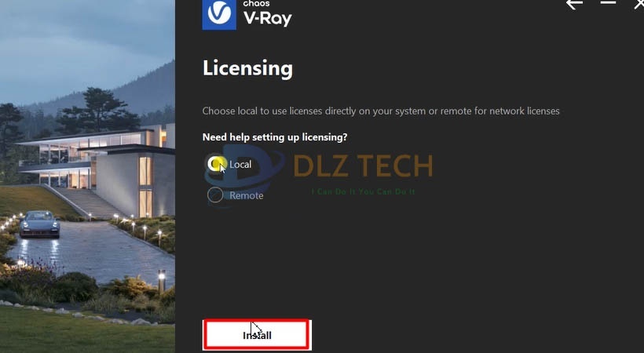Open "Need help setting up licensing?" link

(x=275, y=137)
